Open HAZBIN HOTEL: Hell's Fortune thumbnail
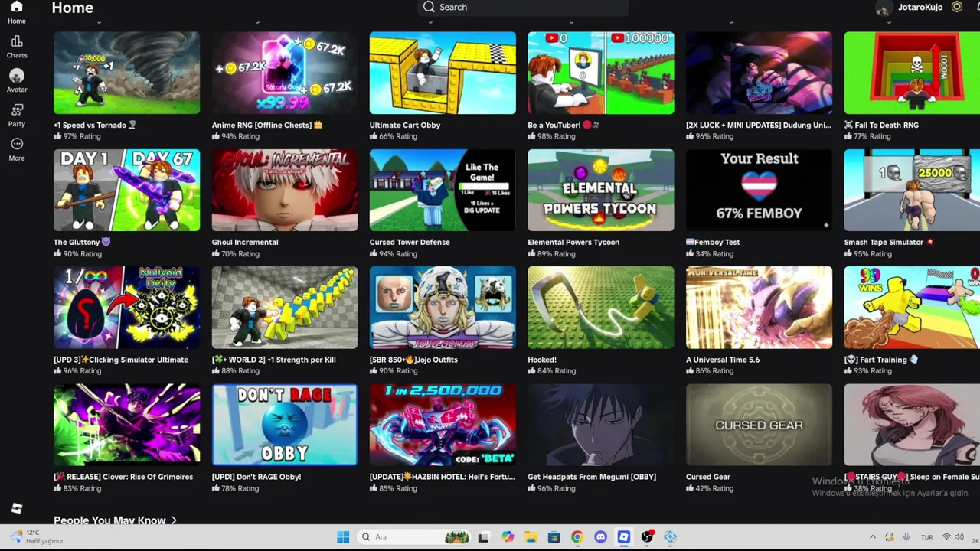Screen dimensions: 980x551 point(443,425)
